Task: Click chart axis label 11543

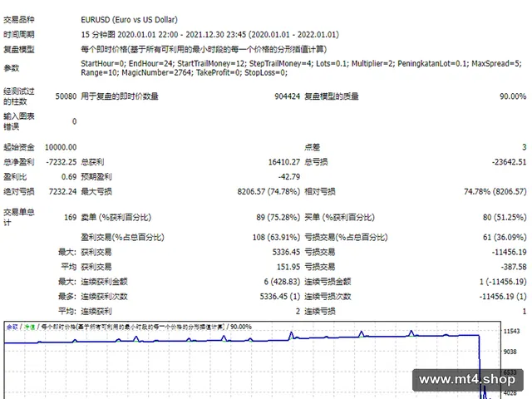Action: tap(511, 331)
